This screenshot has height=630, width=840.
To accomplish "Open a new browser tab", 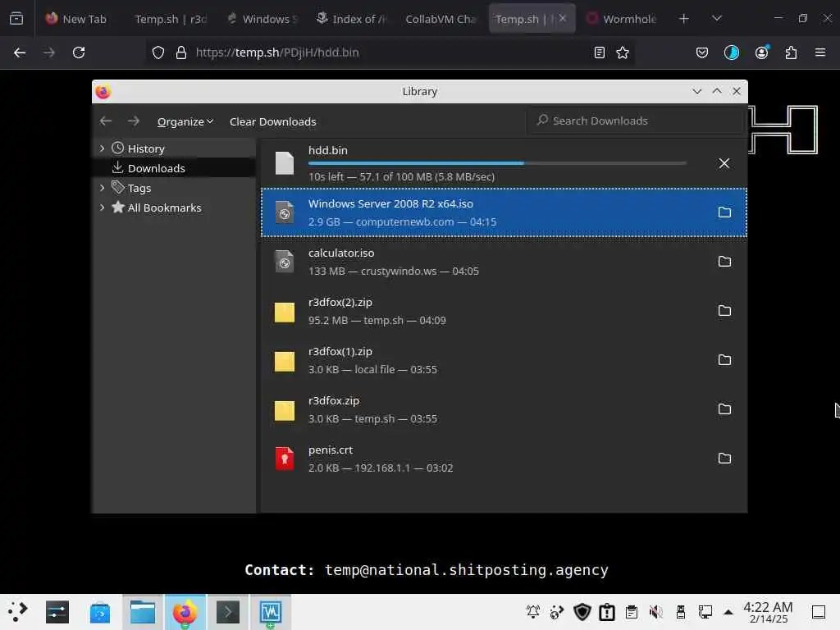I will (x=683, y=19).
